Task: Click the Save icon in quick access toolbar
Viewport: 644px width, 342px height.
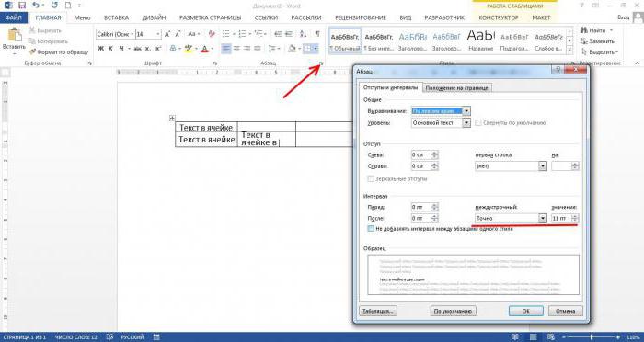Action: pos(22,6)
